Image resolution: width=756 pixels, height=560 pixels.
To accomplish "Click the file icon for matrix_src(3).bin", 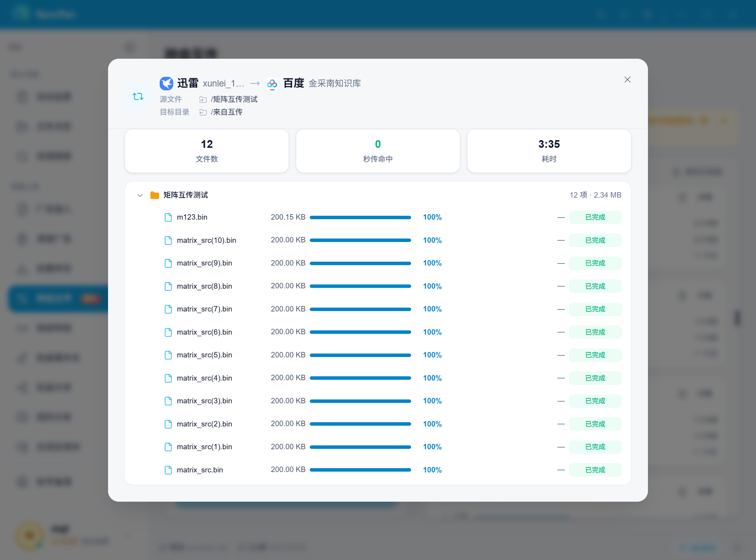I will point(168,401).
